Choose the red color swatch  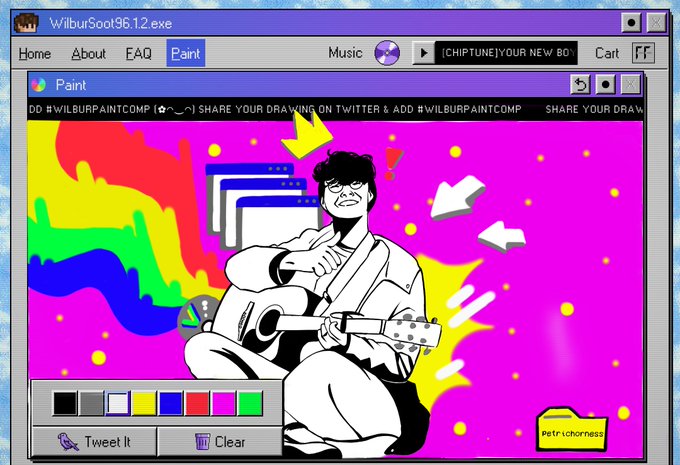[197, 403]
